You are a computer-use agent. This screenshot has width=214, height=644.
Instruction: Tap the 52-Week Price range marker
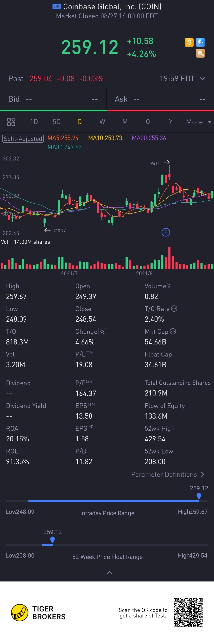(52, 540)
